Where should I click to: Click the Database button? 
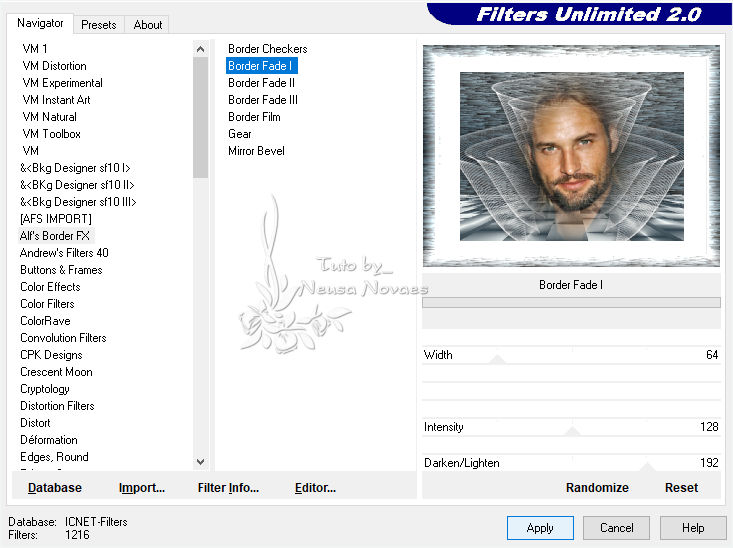55,488
